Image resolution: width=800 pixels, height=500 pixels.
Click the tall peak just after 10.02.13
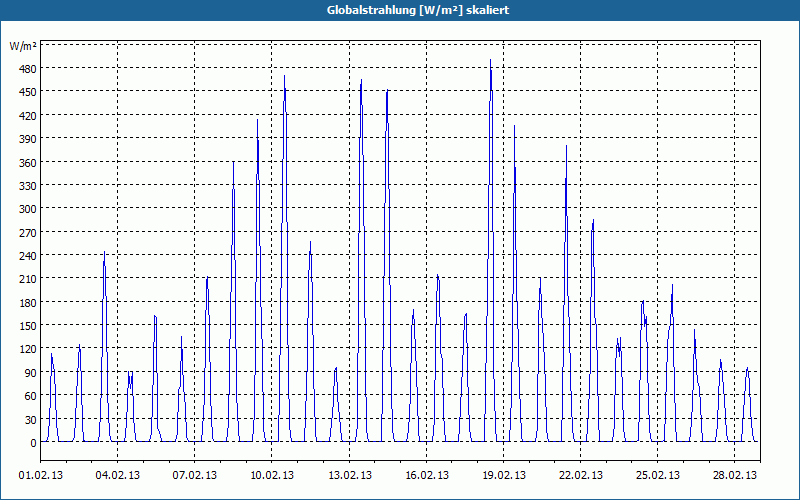[x=284, y=77]
